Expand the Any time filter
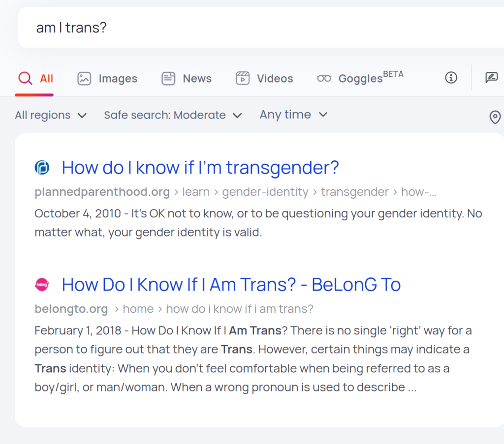The width and height of the screenshot is (504, 444). 293,115
